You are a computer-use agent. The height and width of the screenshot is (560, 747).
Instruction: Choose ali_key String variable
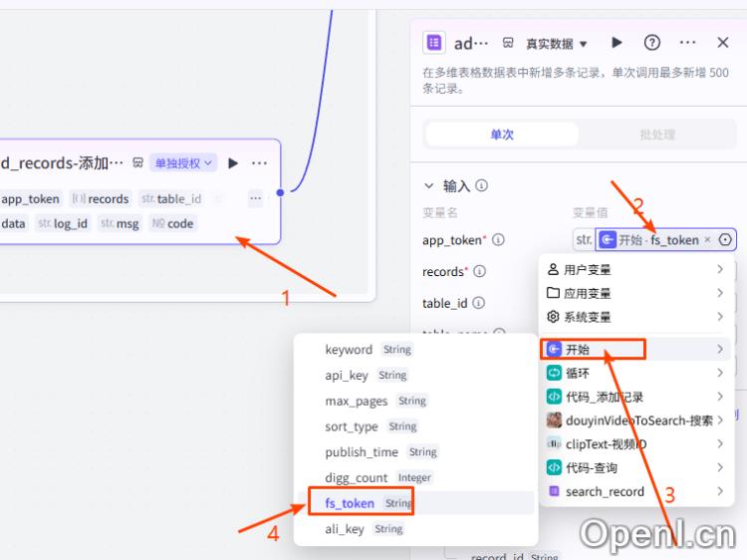pos(416,528)
